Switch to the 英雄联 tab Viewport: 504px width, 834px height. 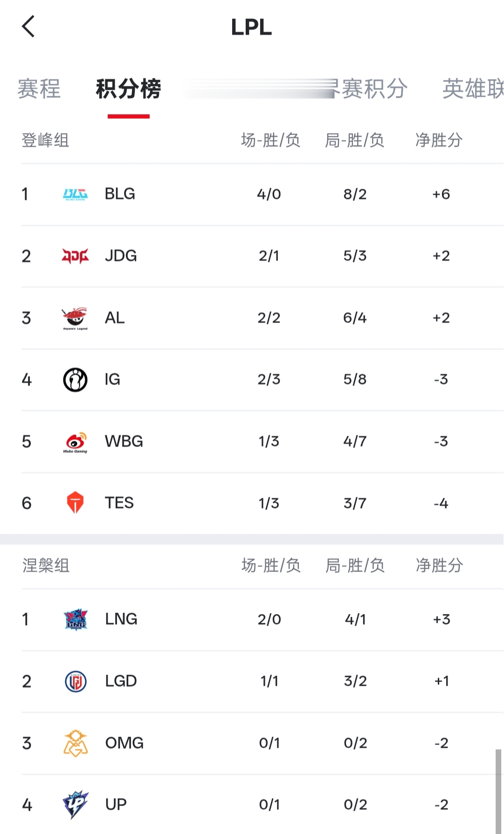click(473, 89)
